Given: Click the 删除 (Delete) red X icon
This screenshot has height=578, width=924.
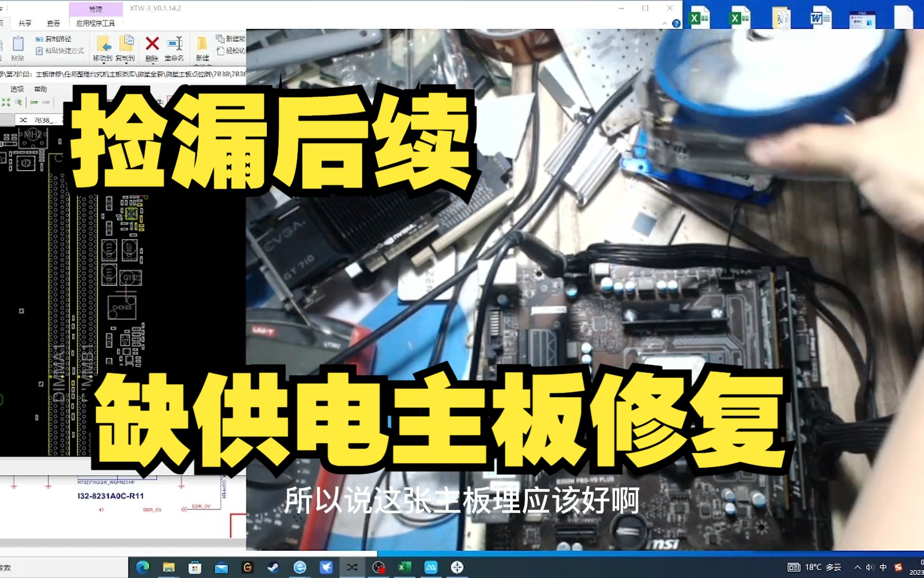Looking at the screenshot, I should click(152, 42).
